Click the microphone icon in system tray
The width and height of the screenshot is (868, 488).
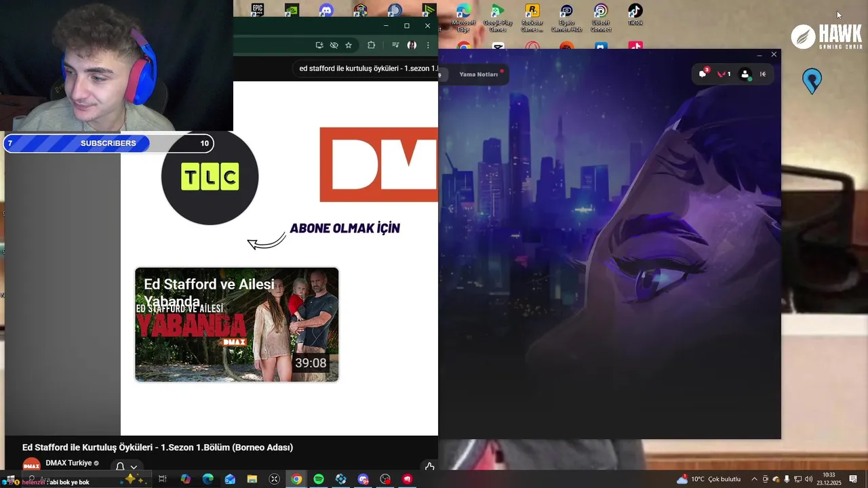pos(787,479)
